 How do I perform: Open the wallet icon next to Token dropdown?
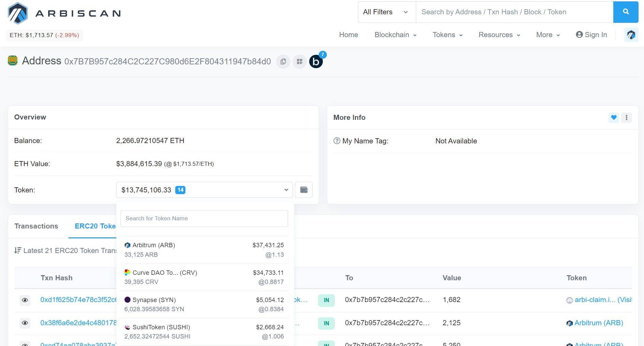coord(303,190)
